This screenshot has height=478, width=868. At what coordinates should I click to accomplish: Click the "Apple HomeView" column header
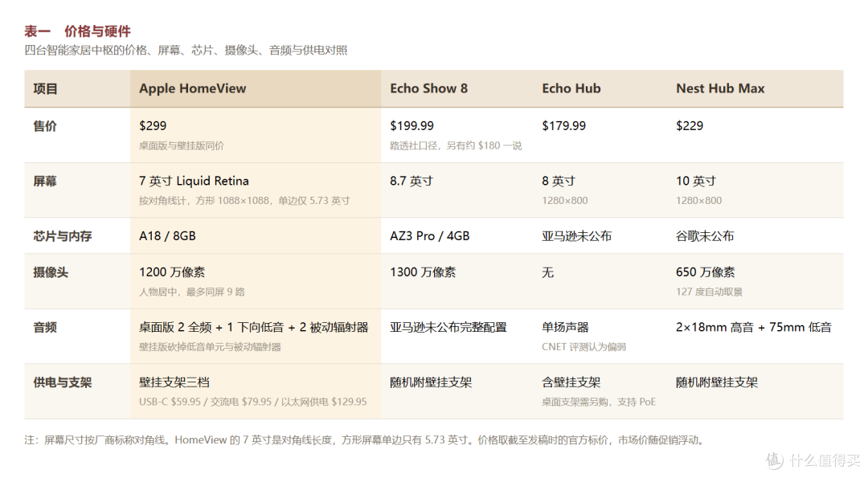193,88
